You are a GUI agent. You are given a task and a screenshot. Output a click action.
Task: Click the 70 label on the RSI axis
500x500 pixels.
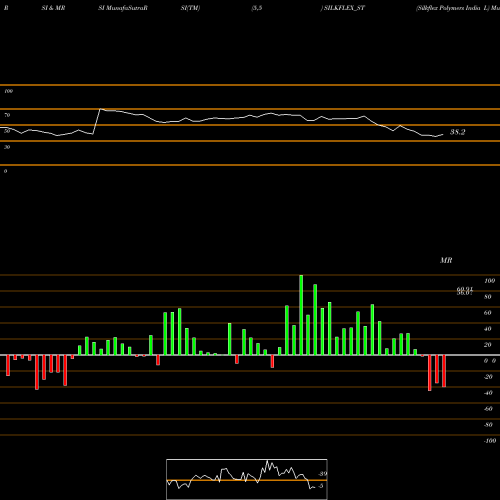tap(7, 115)
